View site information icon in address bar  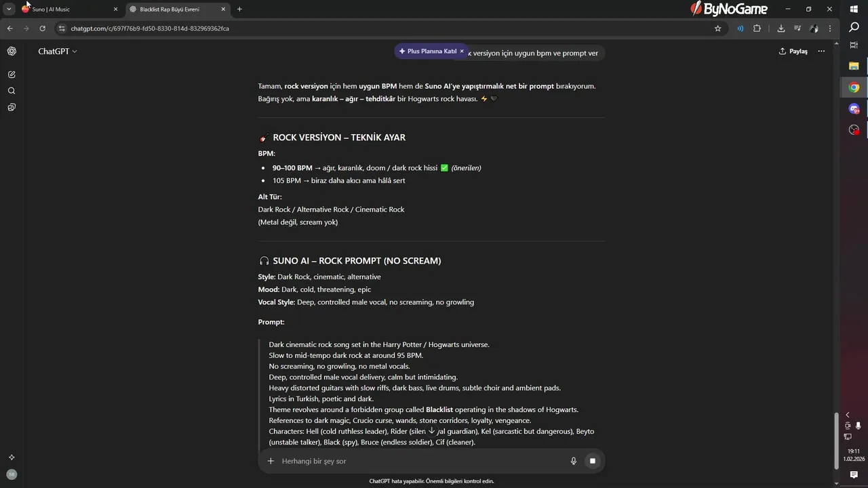(62, 28)
